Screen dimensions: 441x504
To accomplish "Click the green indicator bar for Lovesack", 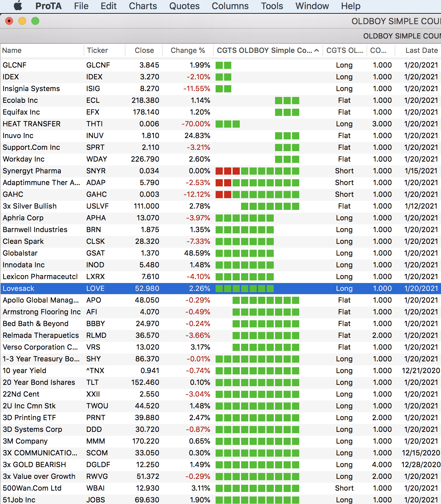I will pos(245,288).
